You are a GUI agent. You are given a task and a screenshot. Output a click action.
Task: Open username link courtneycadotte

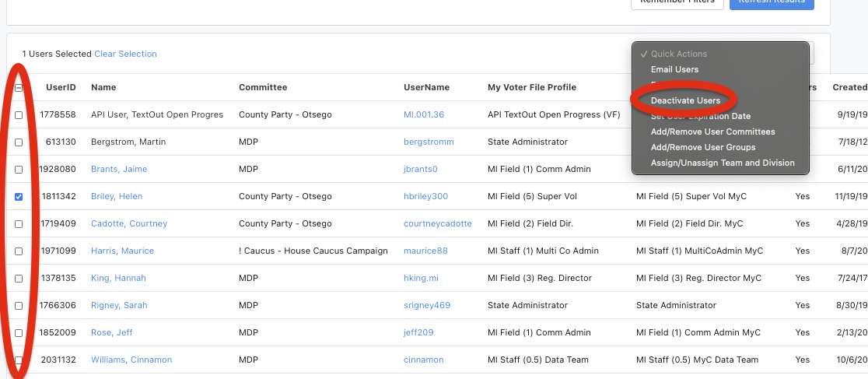coord(438,223)
